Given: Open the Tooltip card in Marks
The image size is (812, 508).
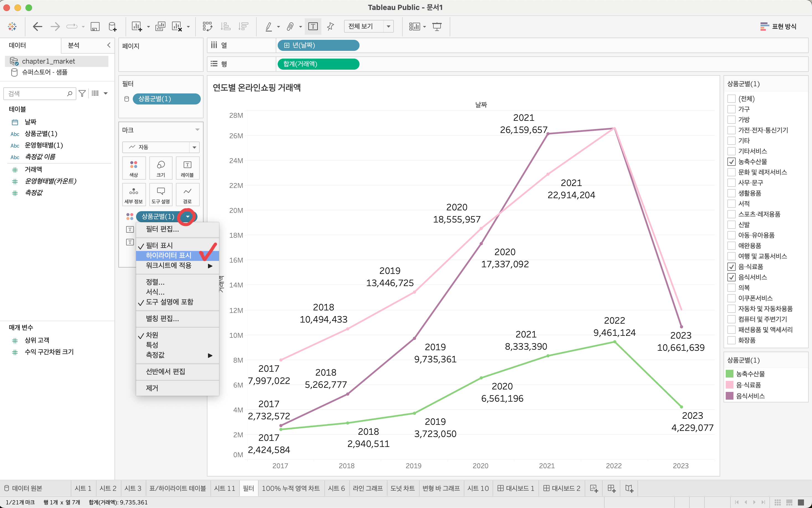Looking at the screenshot, I should (161, 195).
